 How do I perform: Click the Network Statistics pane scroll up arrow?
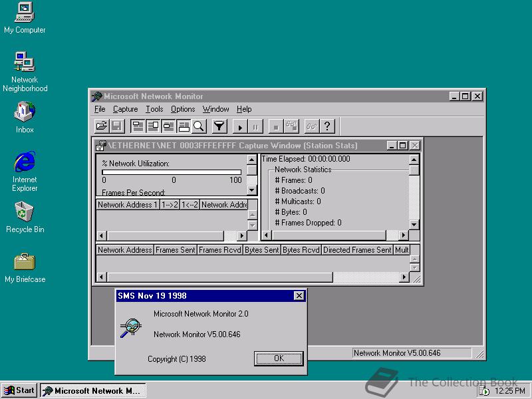click(x=414, y=160)
